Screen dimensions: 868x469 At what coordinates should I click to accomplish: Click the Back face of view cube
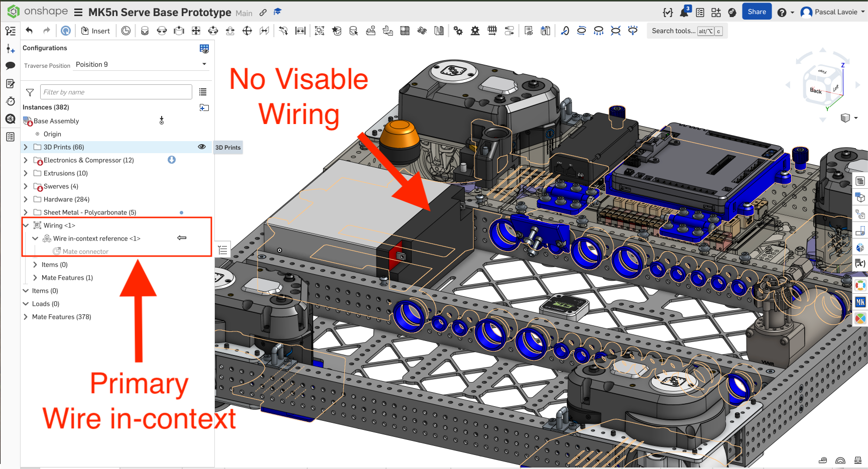(x=816, y=91)
